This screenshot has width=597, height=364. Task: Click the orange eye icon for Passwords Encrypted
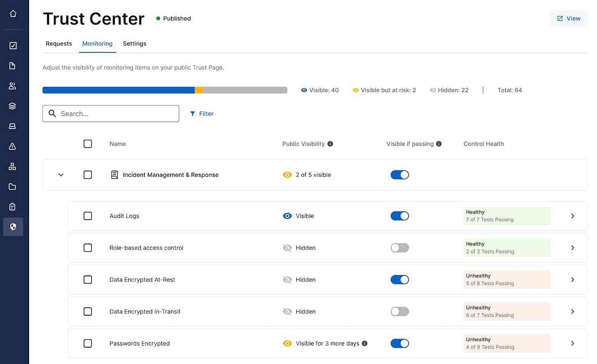click(x=287, y=344)
